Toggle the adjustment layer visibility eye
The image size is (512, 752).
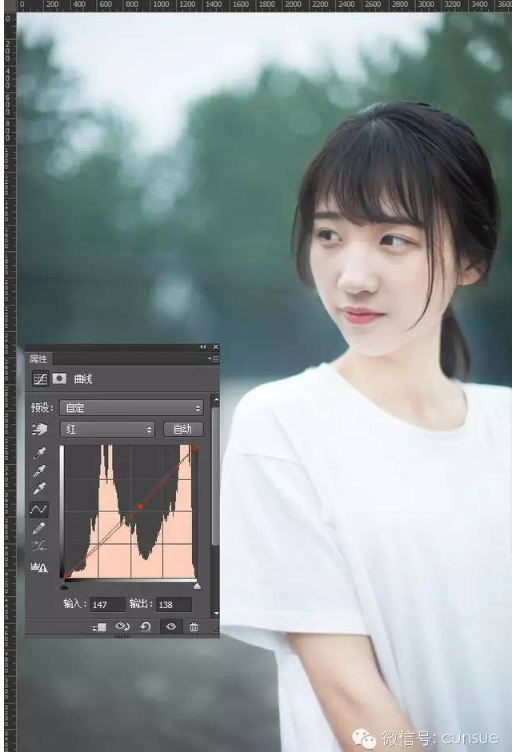click(171, 627)
